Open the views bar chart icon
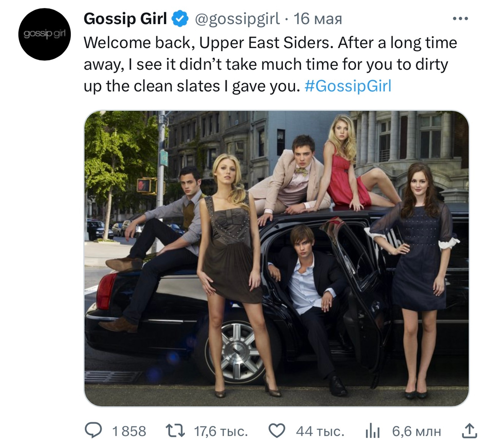The width and height of the screenshot is (488, 448). (373, 431)
